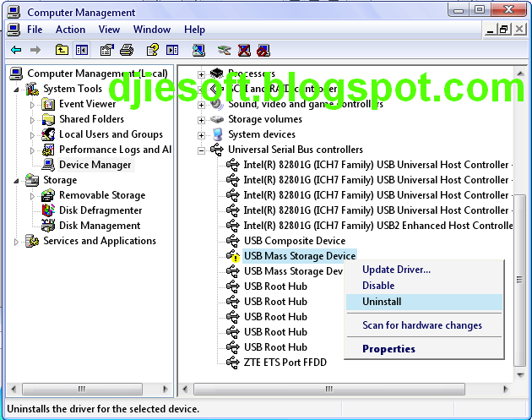532x420 pixels.
Task: Click the Disable device toolbar icon
Action: (263, 50)
